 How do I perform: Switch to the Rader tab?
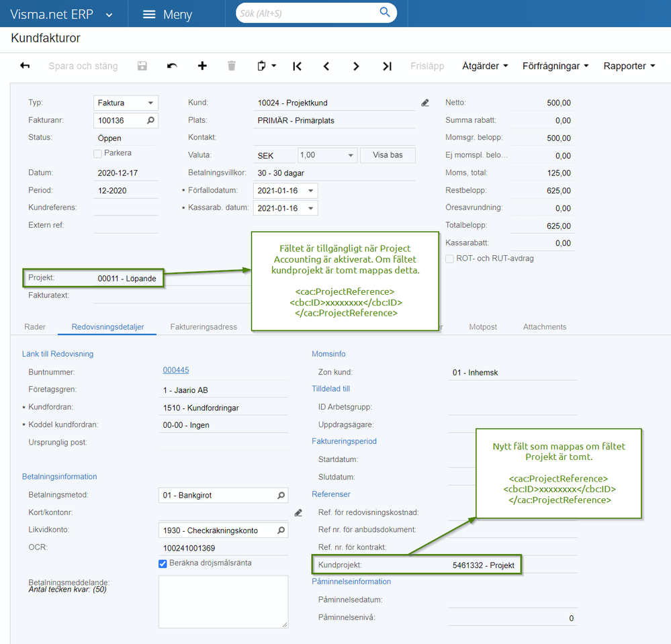point(35,327)
